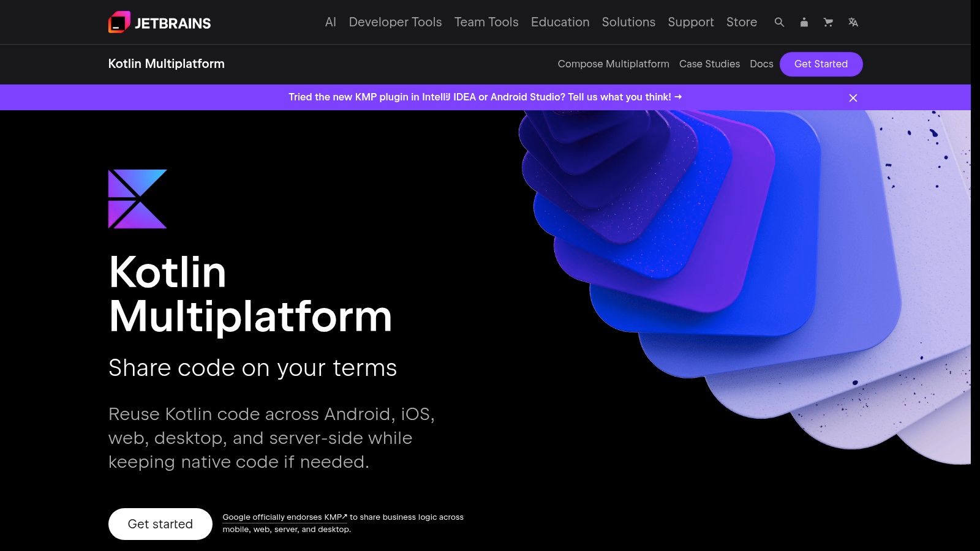Click the white Get started button
The image size is (980, 551).
pos(160,524)
